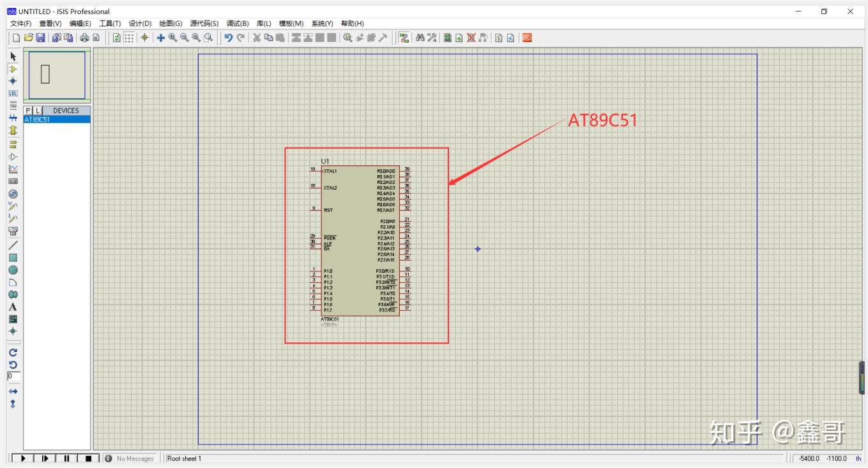Toggle the grid display in the toolbar
This screenshot has width=868, height=468.
point(129,38)
